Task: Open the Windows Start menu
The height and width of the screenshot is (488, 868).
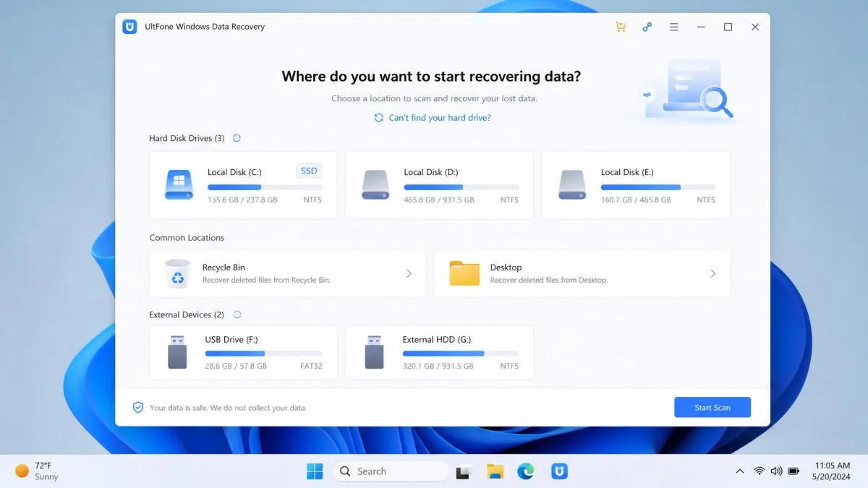Action: click(x=315, y=471)
